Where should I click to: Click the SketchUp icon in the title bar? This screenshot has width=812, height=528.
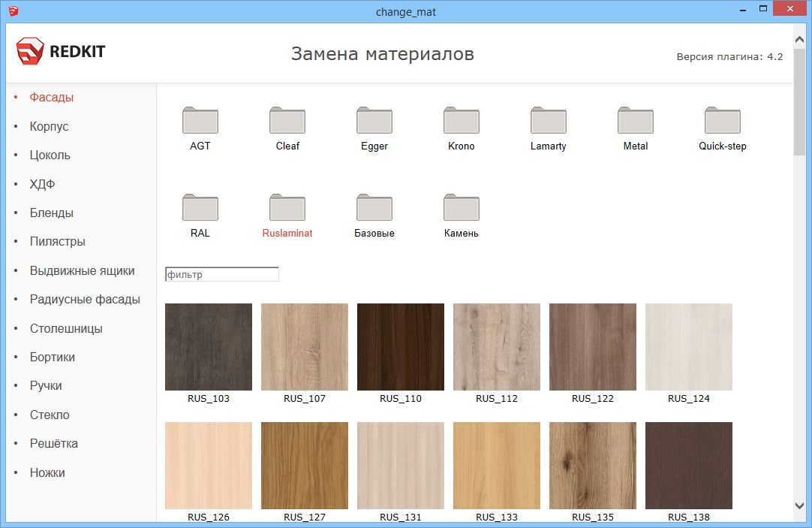click(14, 11)
